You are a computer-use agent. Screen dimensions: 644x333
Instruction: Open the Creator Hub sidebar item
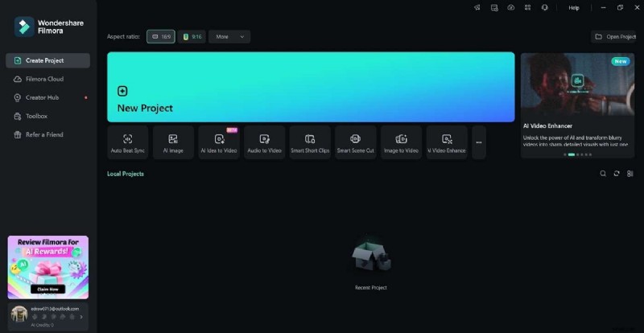click(x=42, y=97)
